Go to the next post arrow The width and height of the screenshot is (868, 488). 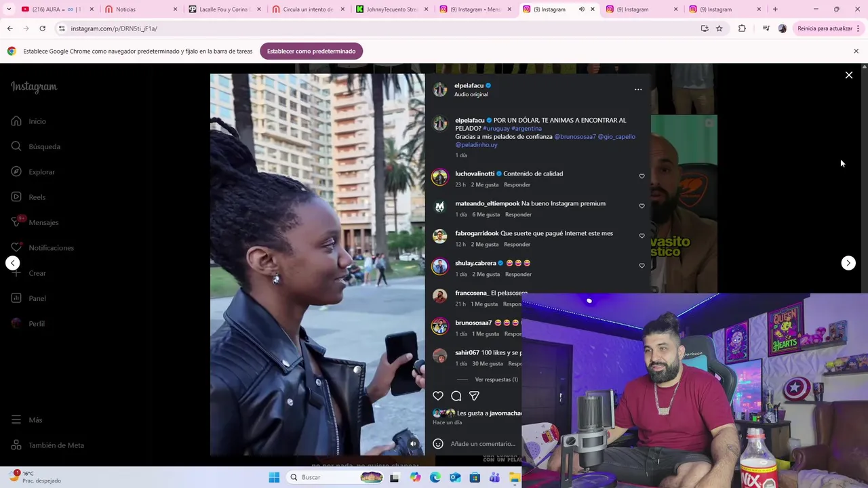click(848, 263)
